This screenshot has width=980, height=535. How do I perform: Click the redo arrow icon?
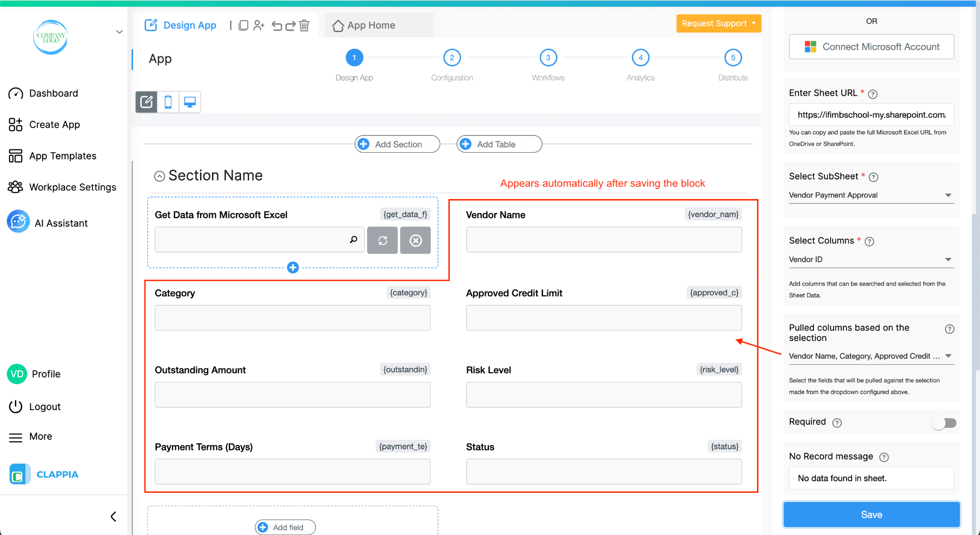tap(290, 25)
